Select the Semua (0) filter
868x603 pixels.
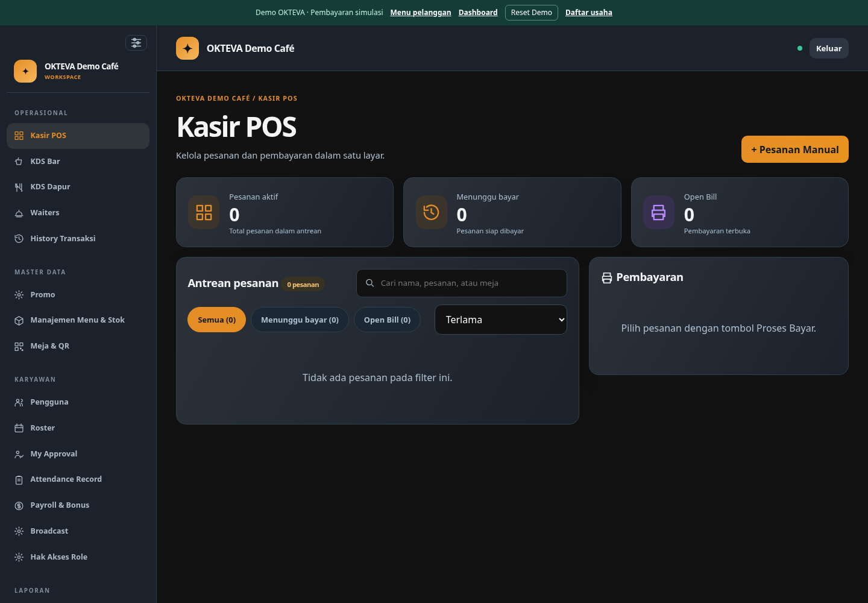217,320
